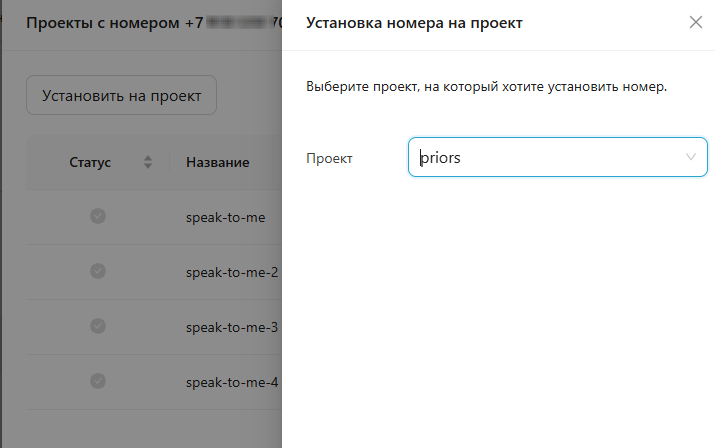The height and width of the screenshot is (448, 715).
Task: Select the speak-to-me project row
Action: pos(226,217)
